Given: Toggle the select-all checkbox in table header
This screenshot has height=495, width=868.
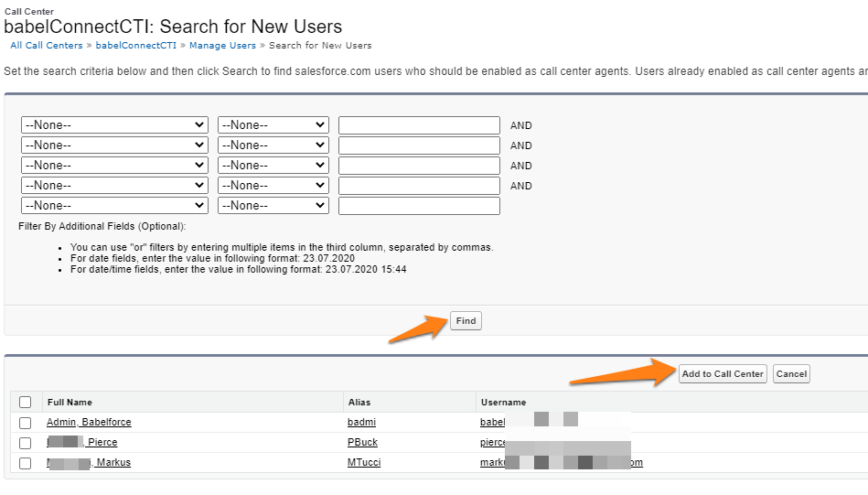Looking at the screenshot, I should (26, 402).
